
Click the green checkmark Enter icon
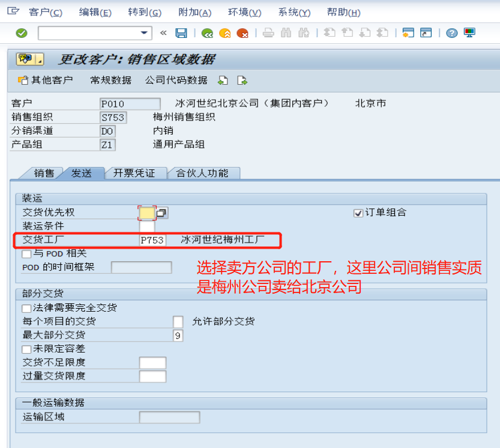[x=22, y=33]
